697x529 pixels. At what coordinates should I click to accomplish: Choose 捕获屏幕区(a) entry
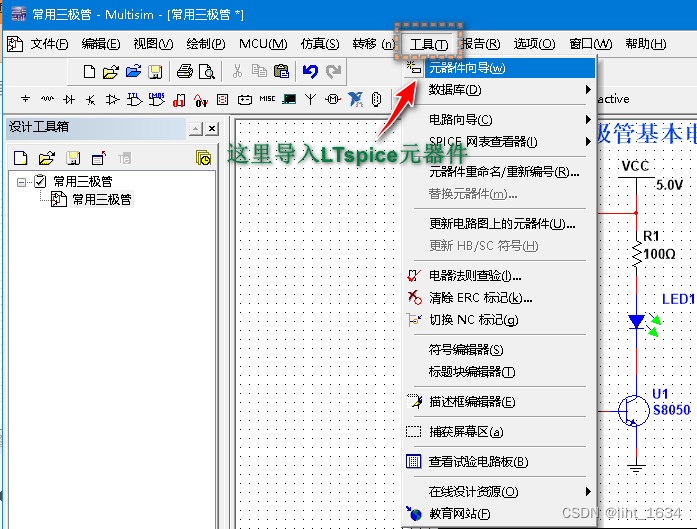click(x=500, y=432)
